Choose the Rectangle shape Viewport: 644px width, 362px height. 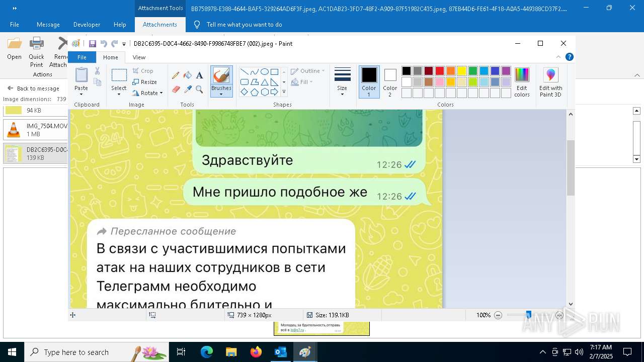click(x=274, y=72)
